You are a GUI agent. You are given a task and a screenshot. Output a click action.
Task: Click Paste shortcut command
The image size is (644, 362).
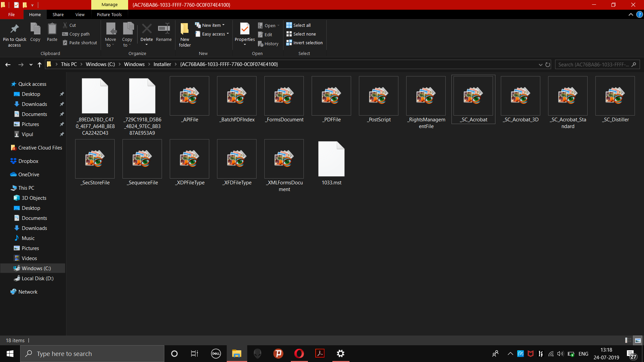[80, 43]
